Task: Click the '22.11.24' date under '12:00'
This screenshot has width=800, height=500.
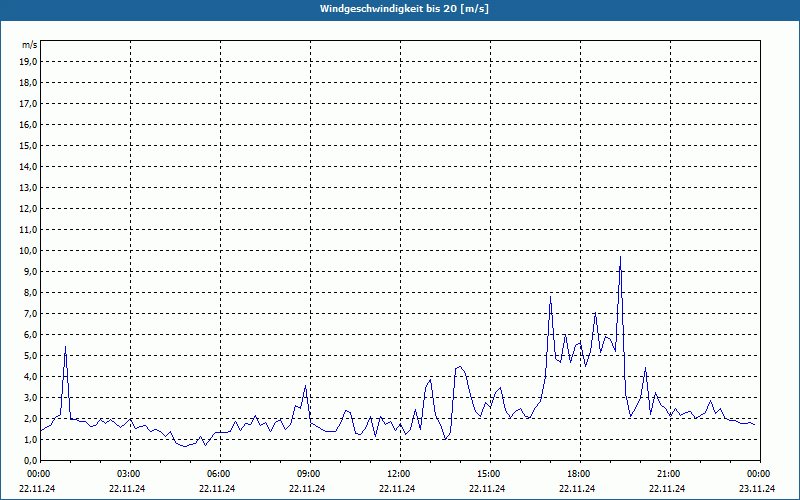Action: click(x=397, y=488)
